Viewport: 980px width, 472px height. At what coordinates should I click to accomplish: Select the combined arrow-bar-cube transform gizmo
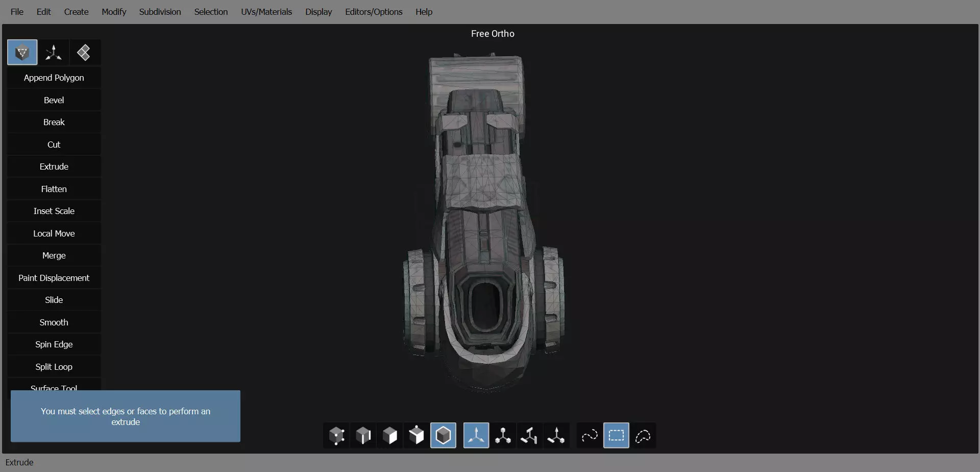pyautogui.click(x=556, y=436)
